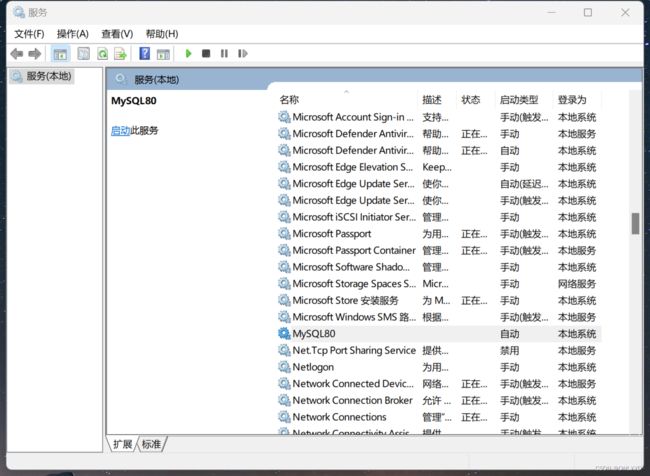Click 禁用 startup type of Net.Tcp row
The width and height of the screenshot is (650, 476).
pos(509,351)
